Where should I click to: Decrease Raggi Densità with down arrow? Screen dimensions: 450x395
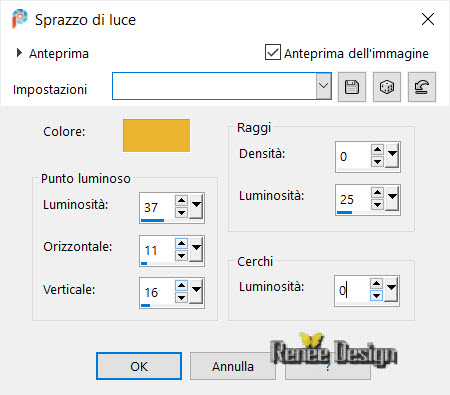[377, 162]
